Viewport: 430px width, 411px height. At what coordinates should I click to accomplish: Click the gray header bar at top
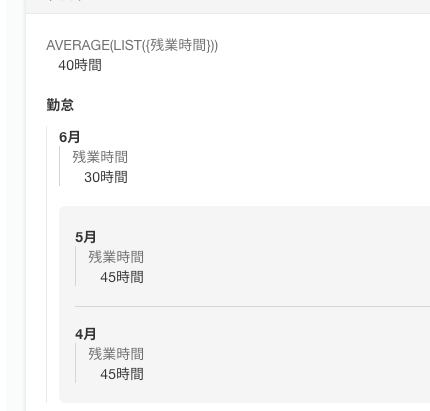pos(228,6)
